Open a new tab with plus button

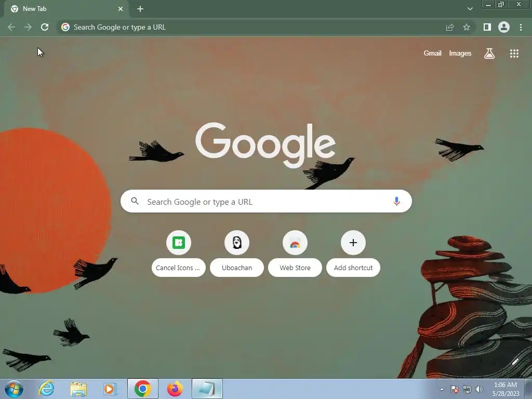coord(140,9)
